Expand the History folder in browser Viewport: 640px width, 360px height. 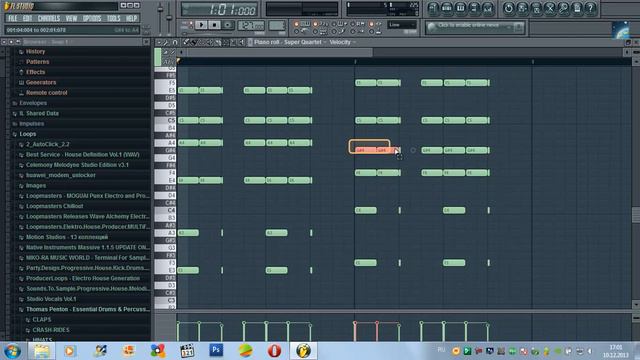click(36, 51)
